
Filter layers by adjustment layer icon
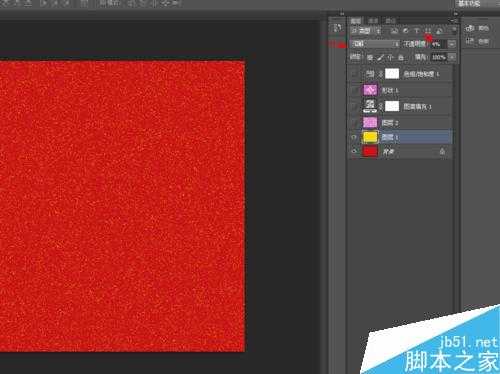click(405, 31)
